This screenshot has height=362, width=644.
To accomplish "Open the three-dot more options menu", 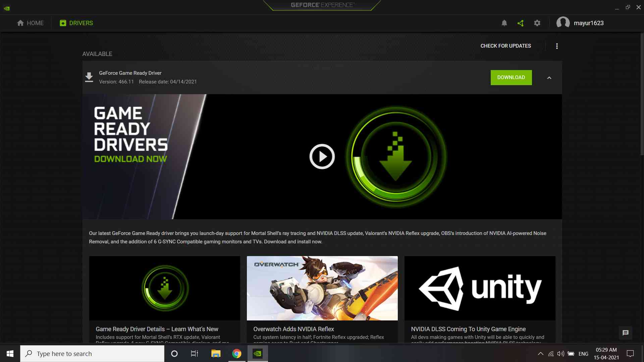I will 557,46.
